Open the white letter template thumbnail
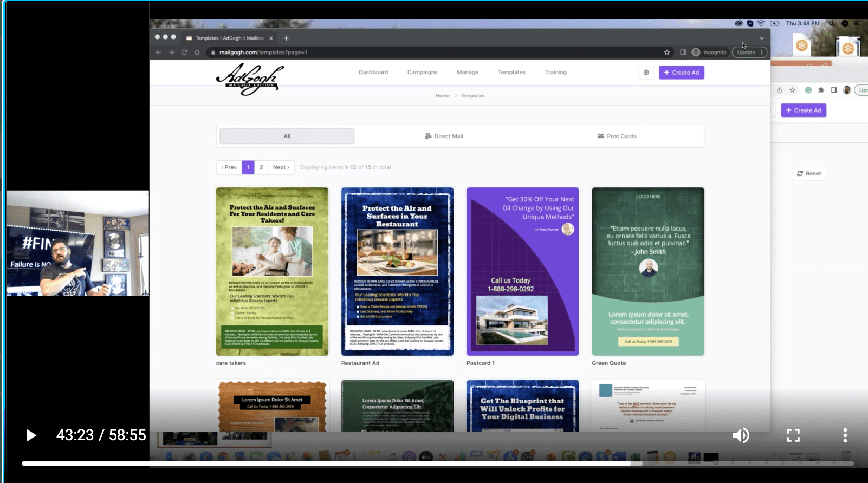The width and height of the screenshot is (868, 483). (x=648, y=406)
